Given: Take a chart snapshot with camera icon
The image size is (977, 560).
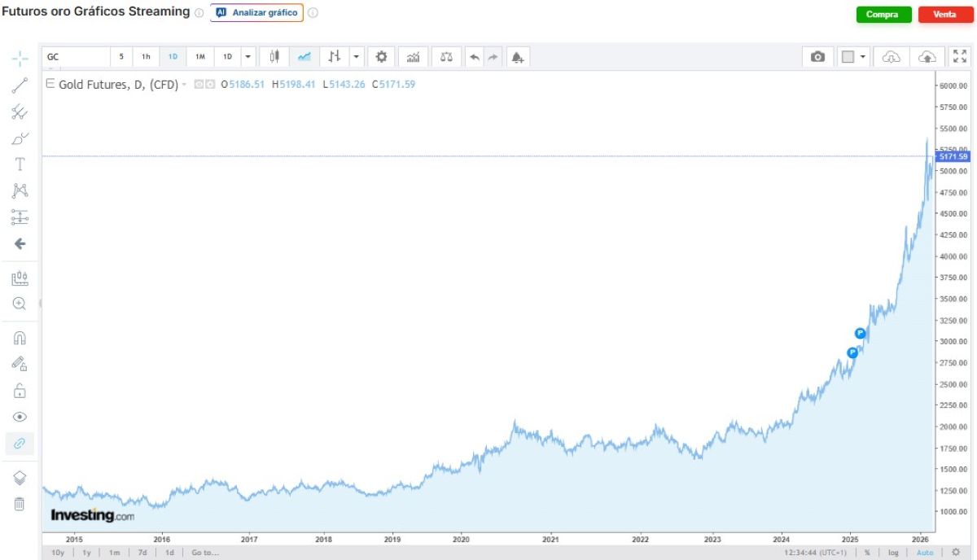Looking at the screenshot, I should coord(817,57).
